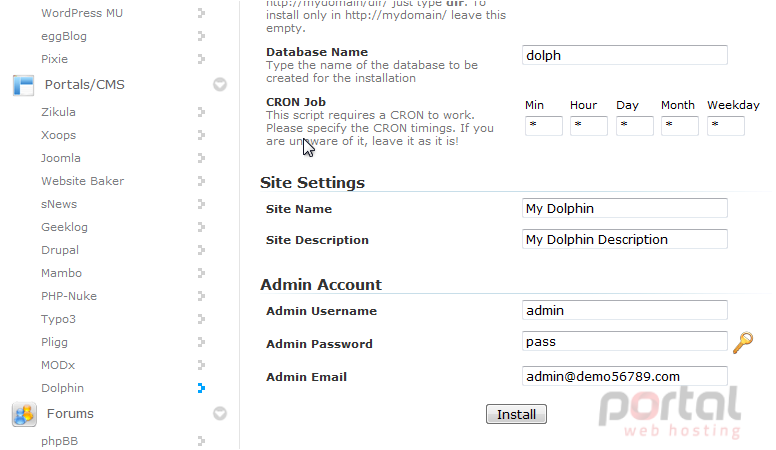Viewport: 776px width, 450px height.
Task: Click the arrow icon next to Pligg
Action: tap(201, 342)
